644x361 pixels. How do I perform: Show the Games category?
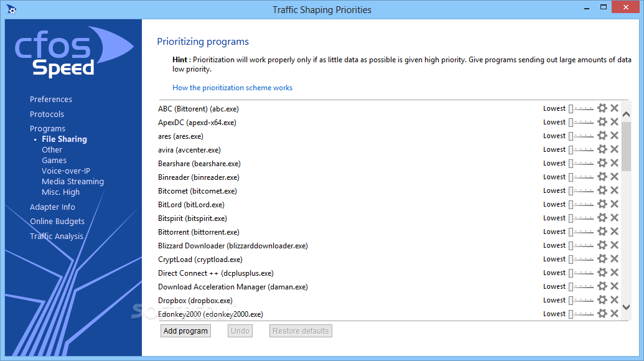54,161
